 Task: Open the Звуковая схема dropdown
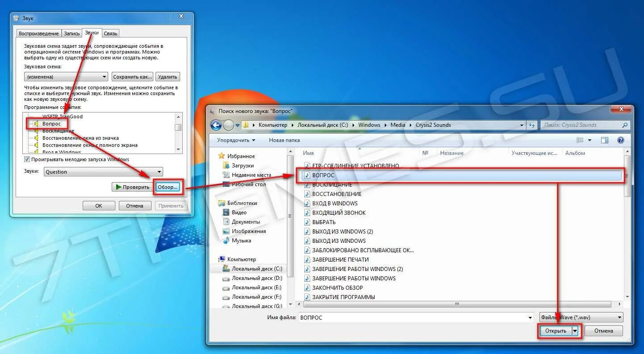click(x=66, y=77)
